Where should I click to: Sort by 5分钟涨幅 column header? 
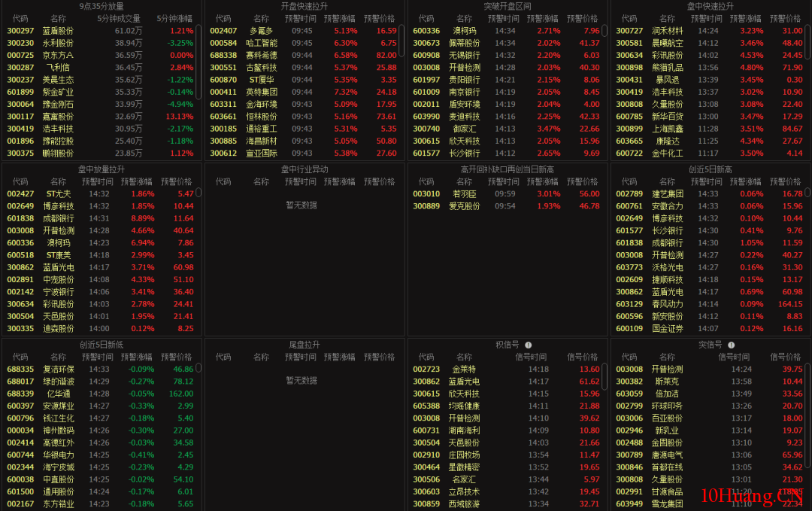click(x=174, y=18)
